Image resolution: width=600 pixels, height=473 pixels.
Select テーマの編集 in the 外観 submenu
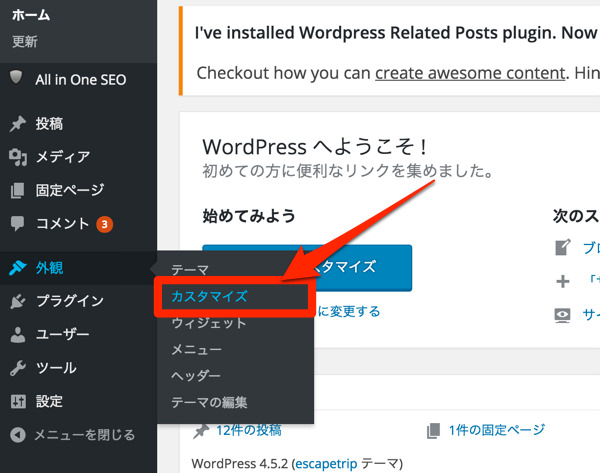(209, 402)
